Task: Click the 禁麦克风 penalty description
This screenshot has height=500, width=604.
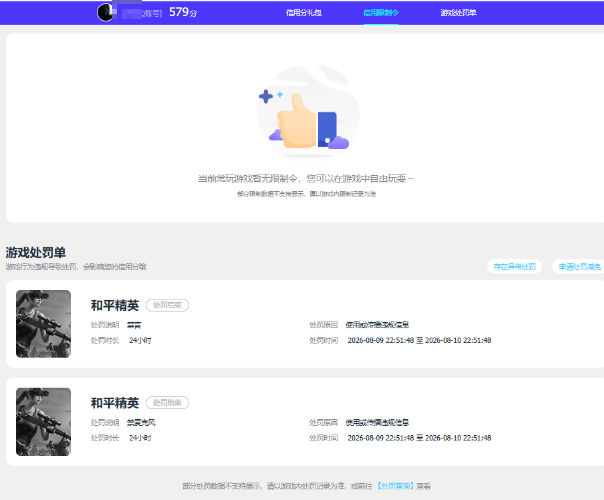Action: 141,423
